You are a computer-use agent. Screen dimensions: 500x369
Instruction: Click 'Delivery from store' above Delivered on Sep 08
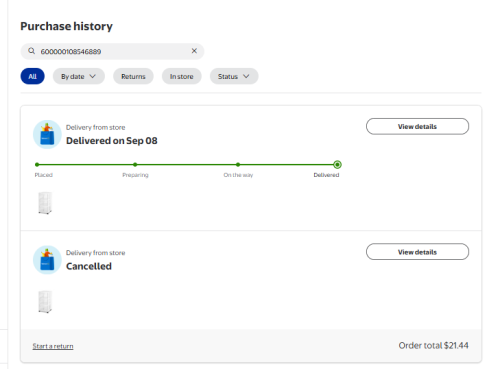[95, 127]
